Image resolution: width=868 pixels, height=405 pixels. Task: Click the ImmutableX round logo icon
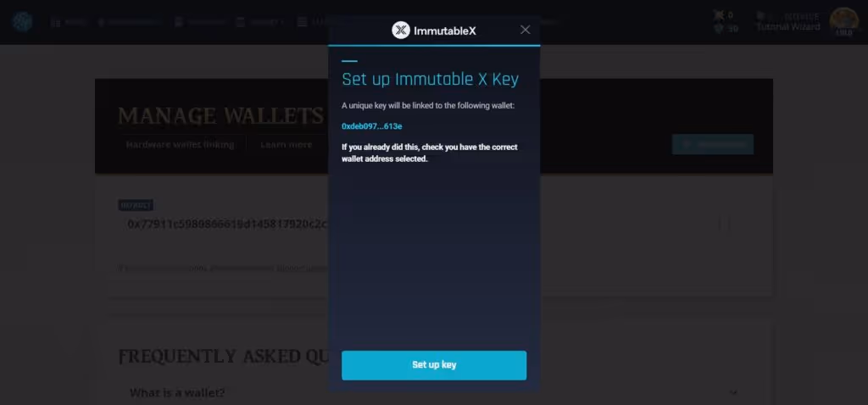point(401,31)
